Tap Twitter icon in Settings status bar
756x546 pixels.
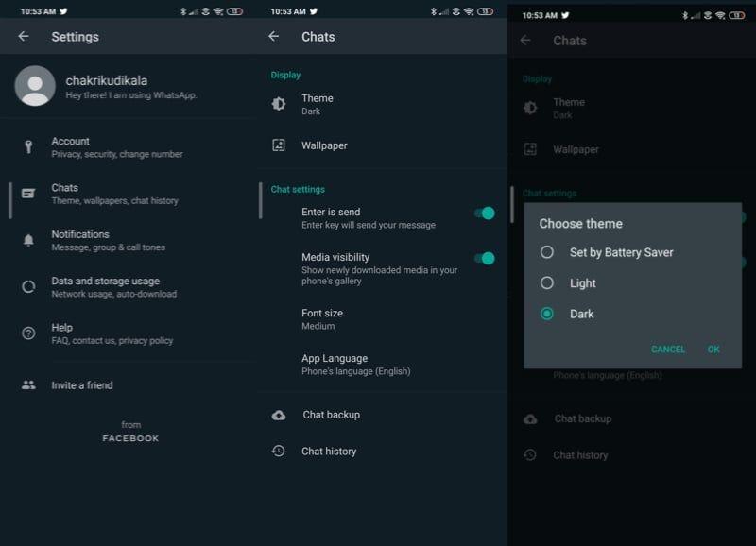click(x=63, y=11)
